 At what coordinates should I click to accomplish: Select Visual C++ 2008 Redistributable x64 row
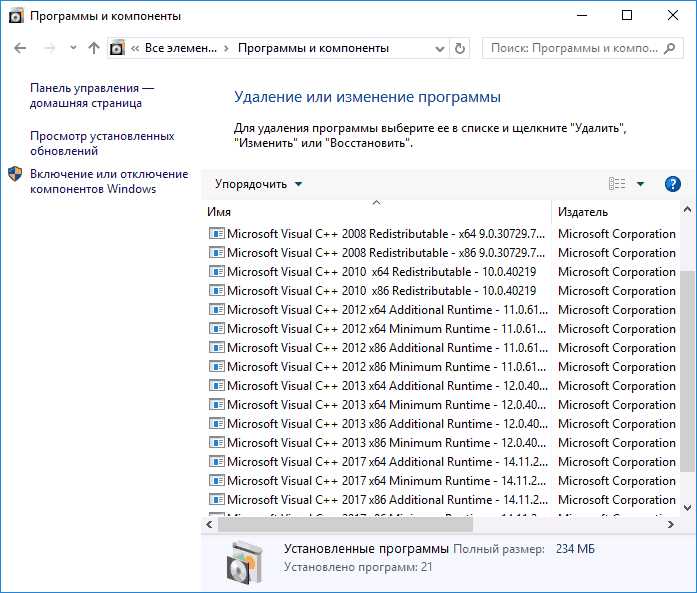(x=442, y=234)
